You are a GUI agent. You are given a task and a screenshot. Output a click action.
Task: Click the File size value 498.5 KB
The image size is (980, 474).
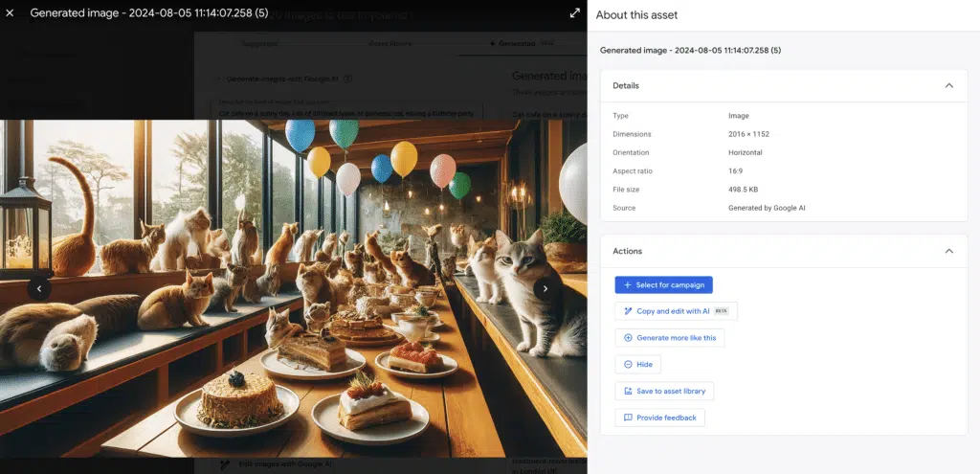coord(743,190)
